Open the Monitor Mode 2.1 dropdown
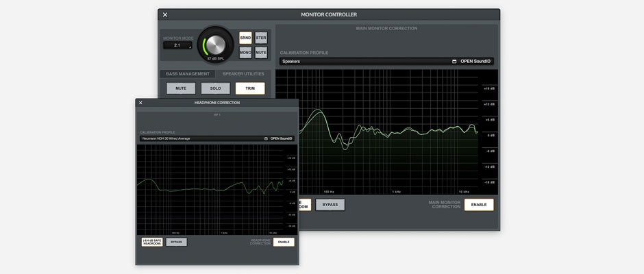 pos(177,46)
